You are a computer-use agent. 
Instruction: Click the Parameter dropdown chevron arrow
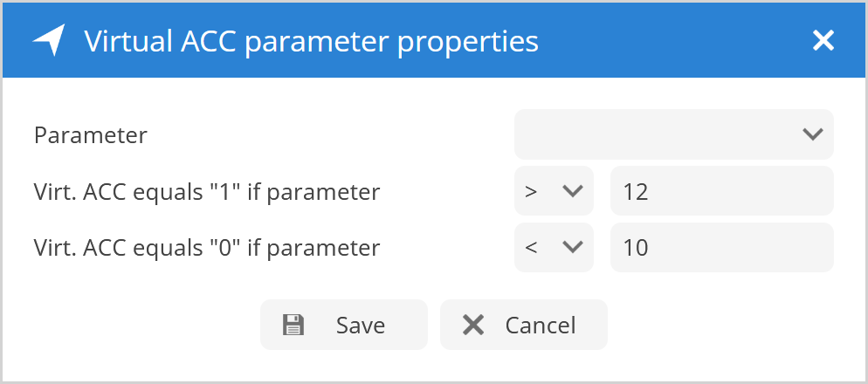coord(812,134)
